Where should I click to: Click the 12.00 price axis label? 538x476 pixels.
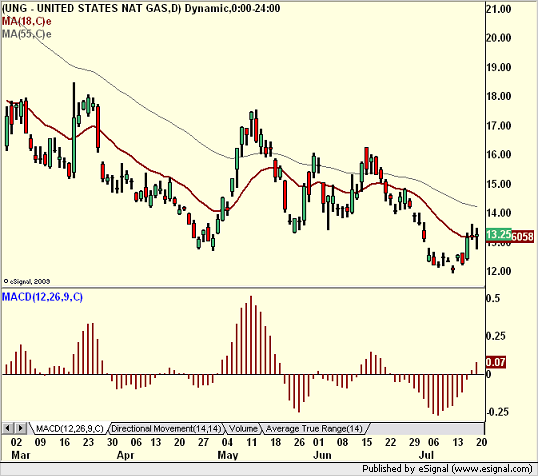pyautogui.click(x=499, y=271)
